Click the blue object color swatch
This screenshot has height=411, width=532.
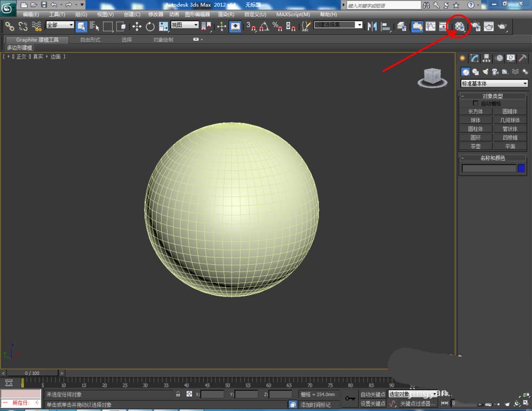click(x=521, y=168)
